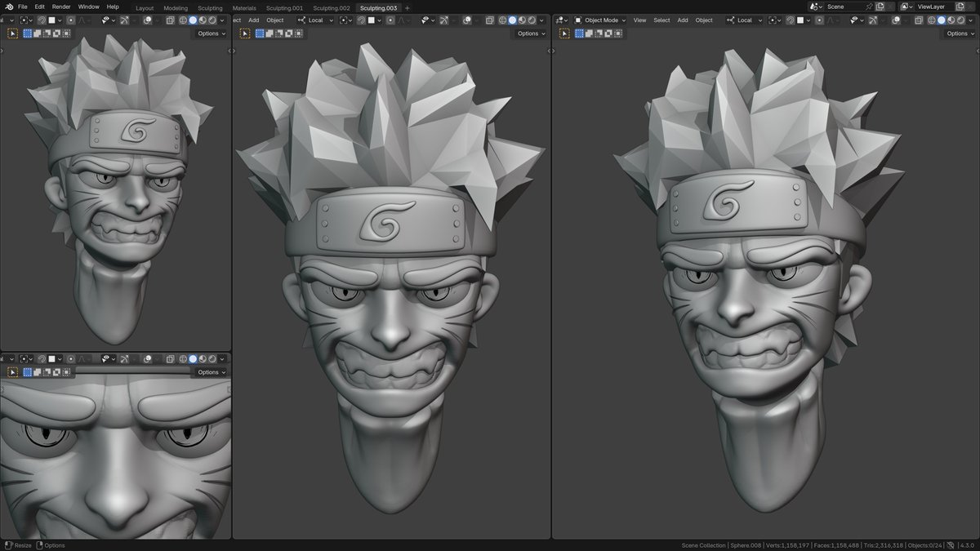Screen dimensions: 980x551
Task: Open Add menu in center viewport
Action: (x=254, y=20)
